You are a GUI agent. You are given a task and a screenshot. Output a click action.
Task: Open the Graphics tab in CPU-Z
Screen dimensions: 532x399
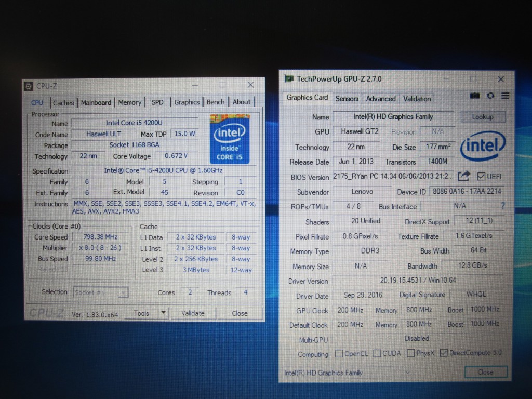[x=187, y=102]
